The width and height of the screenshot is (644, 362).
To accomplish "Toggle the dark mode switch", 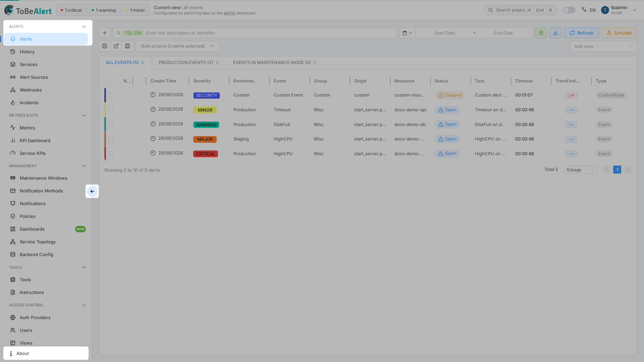I will pos(569,10).
